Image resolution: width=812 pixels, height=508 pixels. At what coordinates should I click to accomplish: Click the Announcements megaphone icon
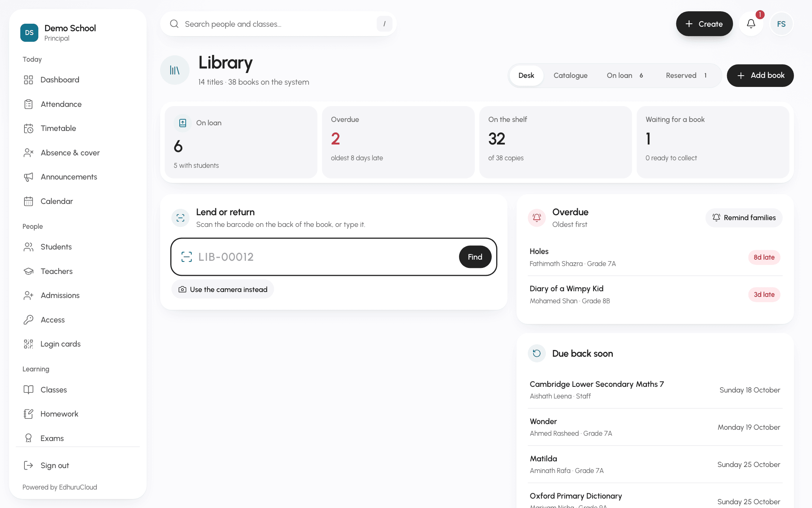pos(29,177)
